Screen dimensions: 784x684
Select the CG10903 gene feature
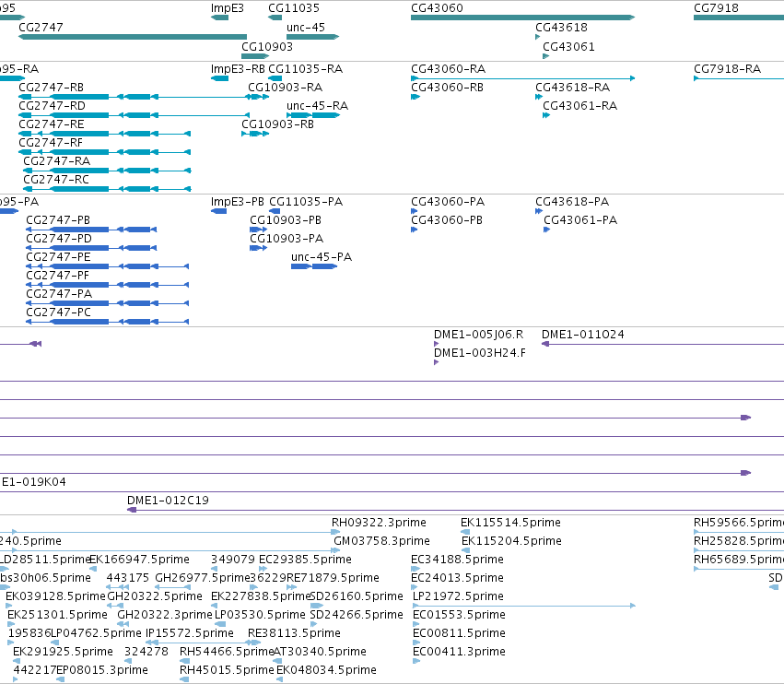(x=255, y=56)
